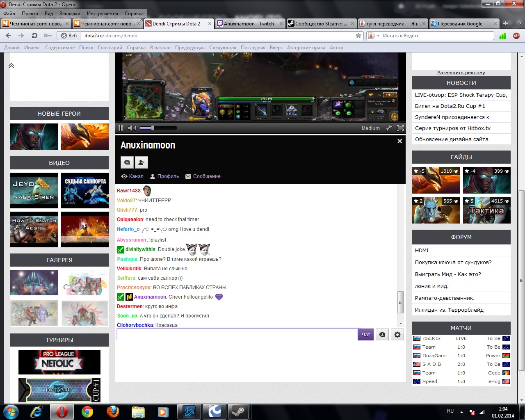525x420 pixels.
Task: Open the Инструменты menu
Action: click(103, 14)
